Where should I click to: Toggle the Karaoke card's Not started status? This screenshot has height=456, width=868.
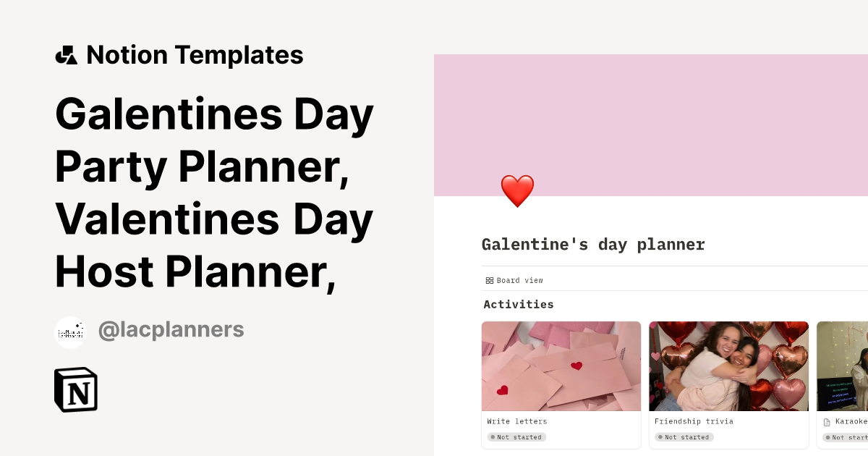point(848,437)
